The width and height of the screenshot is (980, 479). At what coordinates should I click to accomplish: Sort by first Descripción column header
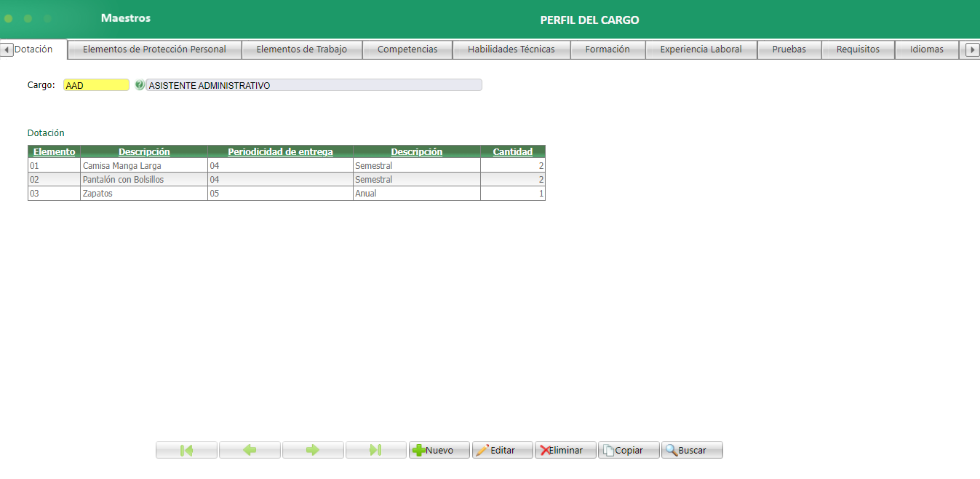click(x=144, y=152)
